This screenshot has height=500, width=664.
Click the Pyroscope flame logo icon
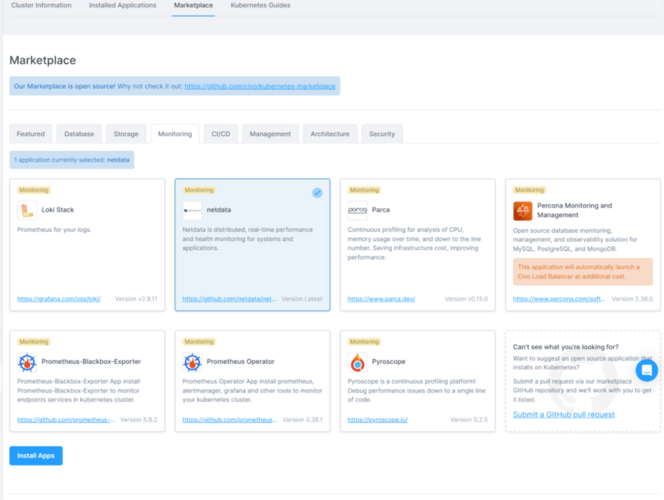(357, 362)
